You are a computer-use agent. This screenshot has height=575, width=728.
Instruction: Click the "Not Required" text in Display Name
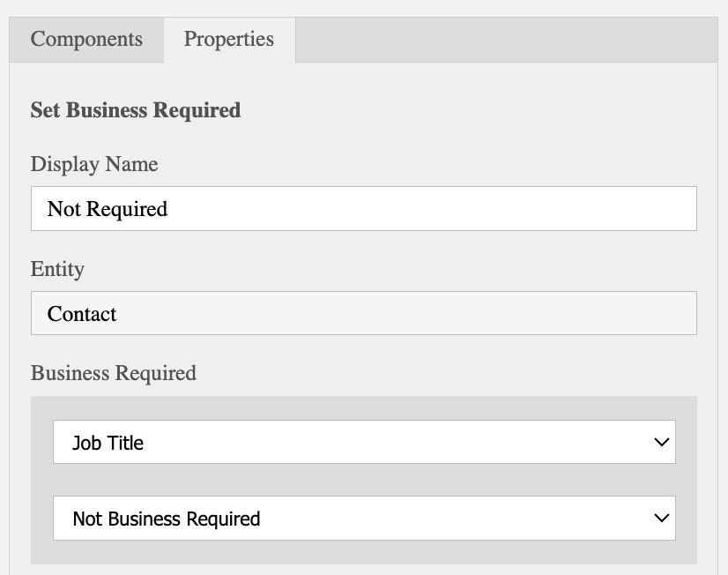[x=108, y=209]
